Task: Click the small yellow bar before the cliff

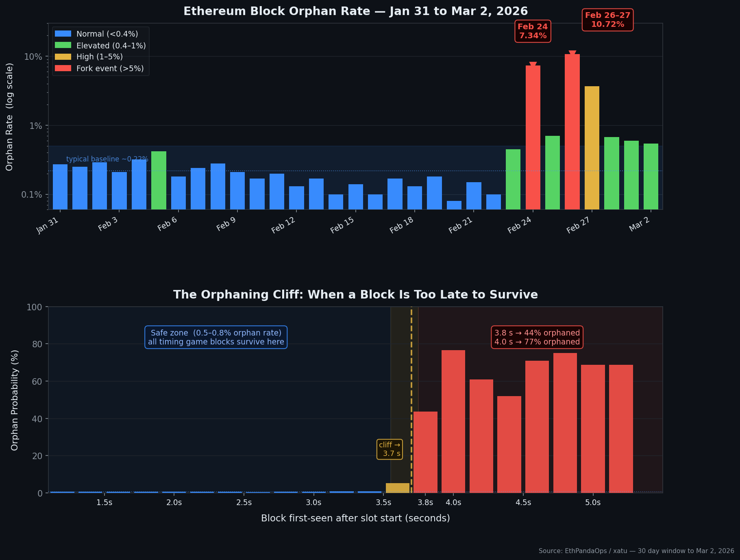Action: point(397,488)
